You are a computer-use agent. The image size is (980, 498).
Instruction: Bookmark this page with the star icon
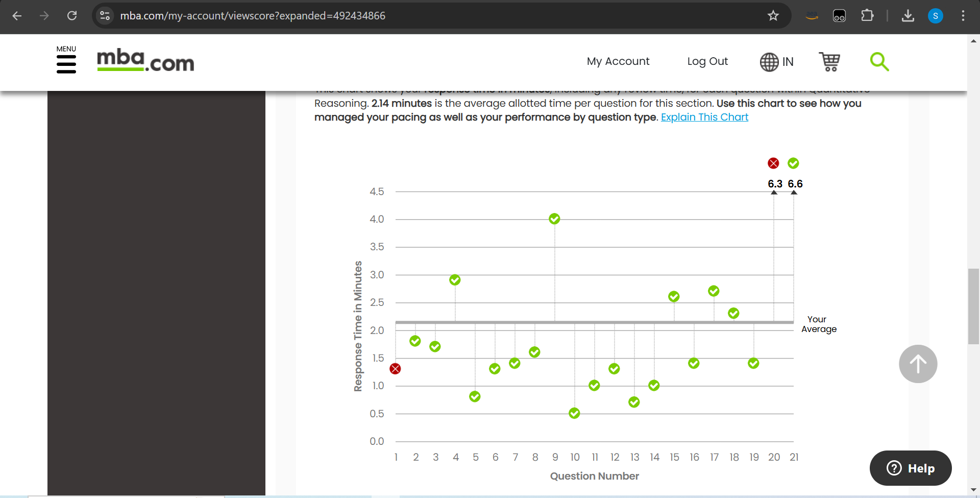pyautogui.click(x=773, y=16)
